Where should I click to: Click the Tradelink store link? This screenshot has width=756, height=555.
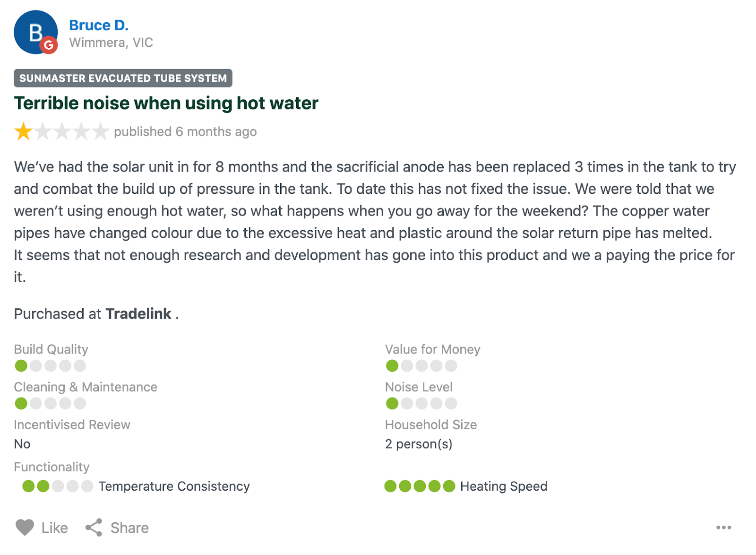click(x=138, y=314)
